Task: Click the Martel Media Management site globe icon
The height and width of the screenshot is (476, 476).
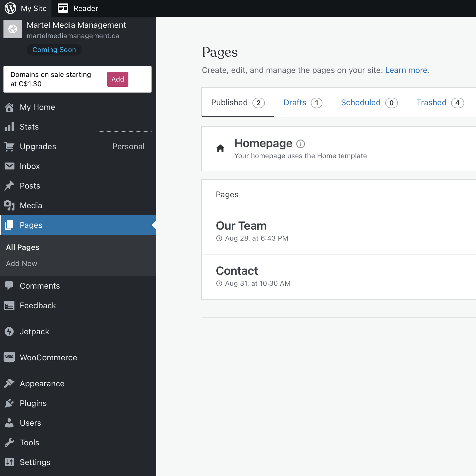Action: (13, 29)
